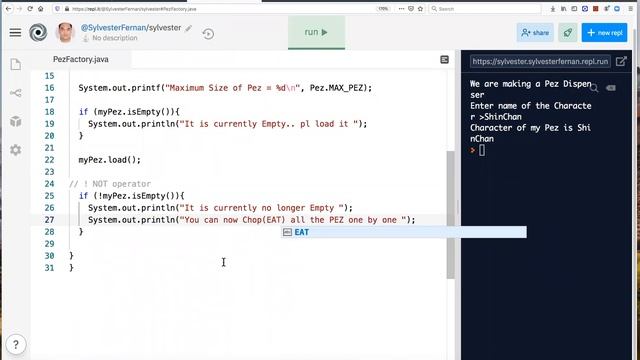
Task: Click line number 16 in the gutter
Action: pos(49,88)
